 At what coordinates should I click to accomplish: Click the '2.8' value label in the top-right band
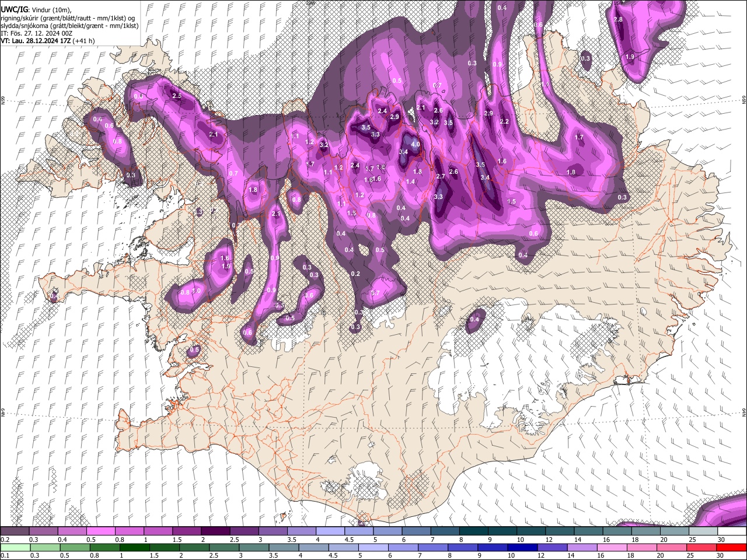click(x=618, y=20)
